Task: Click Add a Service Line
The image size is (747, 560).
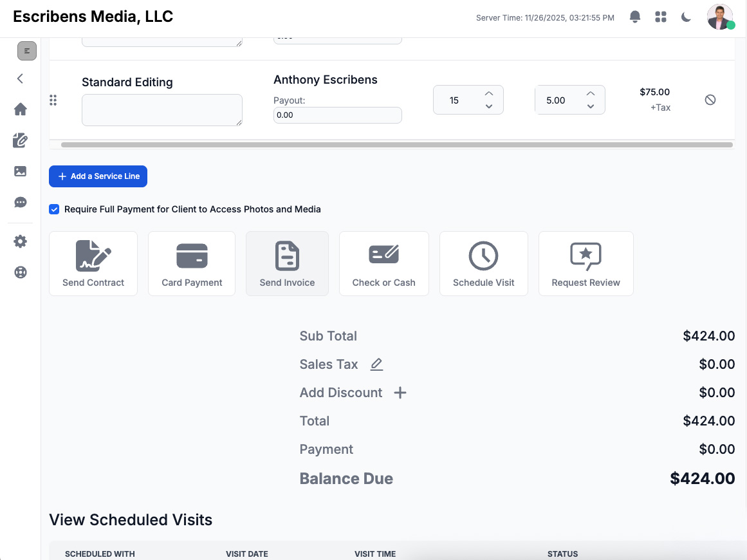Action: click(98, 176)
